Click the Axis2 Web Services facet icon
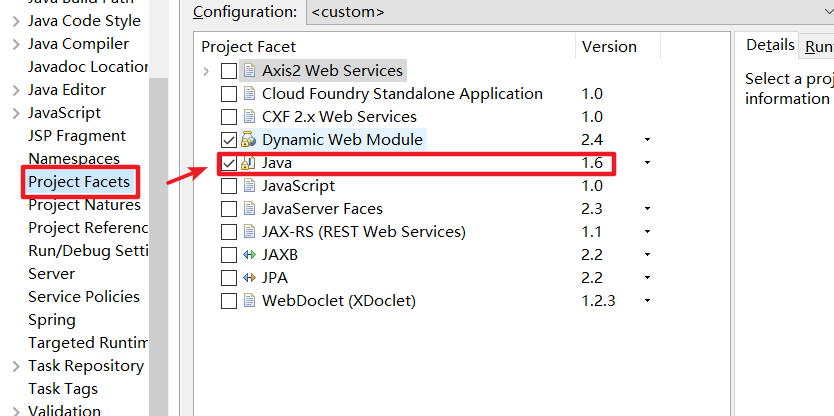 tap(248, 71)
